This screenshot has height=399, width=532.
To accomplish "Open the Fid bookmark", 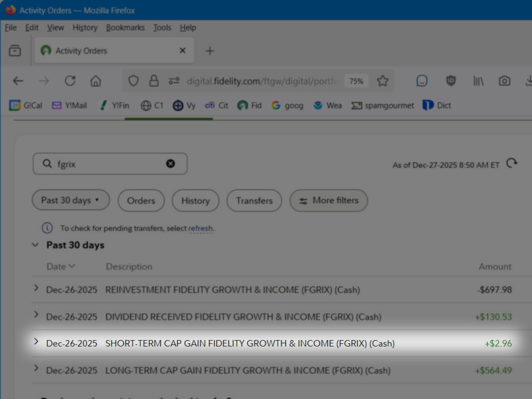I will 250,106.
